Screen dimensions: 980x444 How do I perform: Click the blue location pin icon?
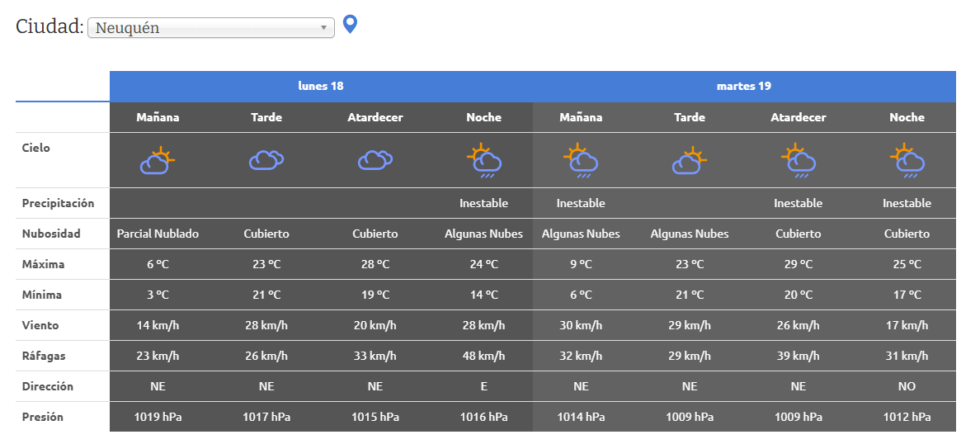click(x=350, y=25)
